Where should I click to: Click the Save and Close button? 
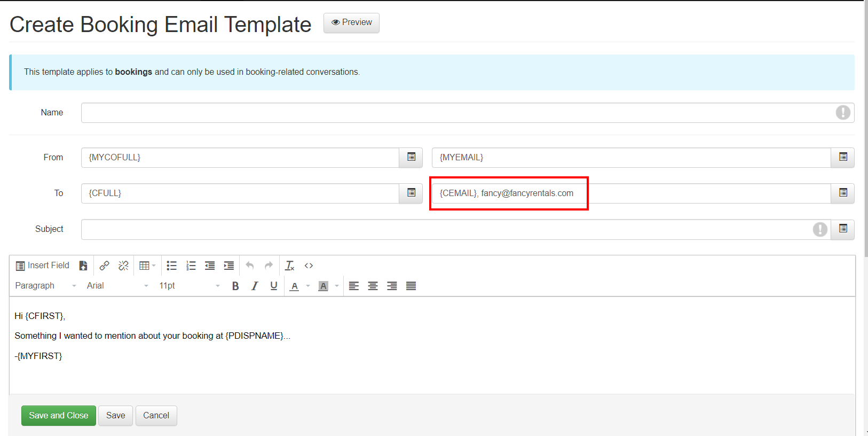point(59,416)
